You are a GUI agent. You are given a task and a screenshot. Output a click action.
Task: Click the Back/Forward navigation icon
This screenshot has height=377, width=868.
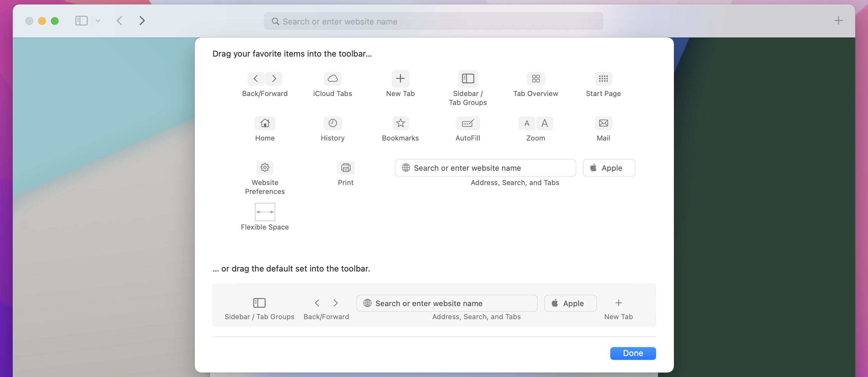click(x=265, y=79)
